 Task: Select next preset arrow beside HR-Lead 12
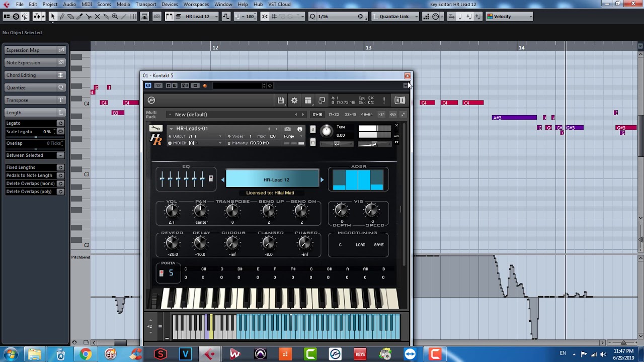click(x=322, y=179)
